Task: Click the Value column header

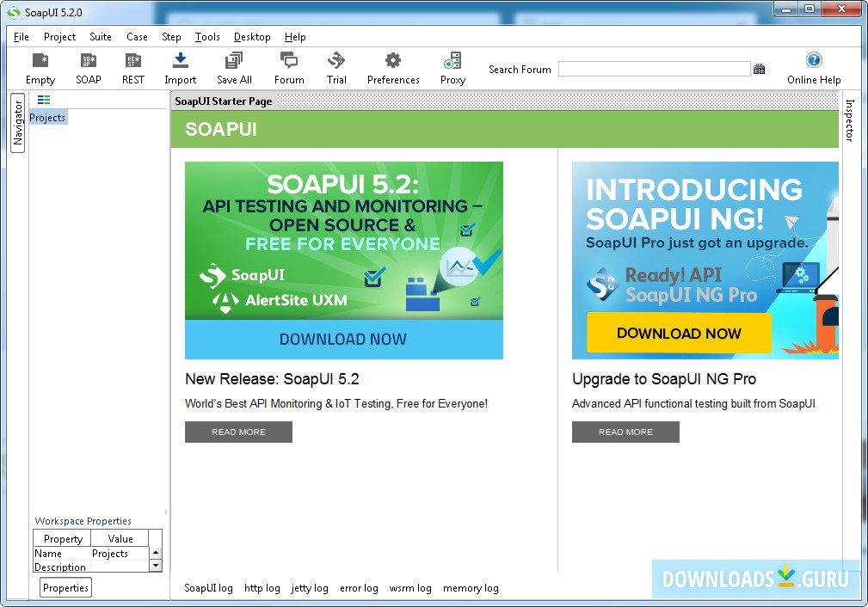Action: click(x=120, y=538)
